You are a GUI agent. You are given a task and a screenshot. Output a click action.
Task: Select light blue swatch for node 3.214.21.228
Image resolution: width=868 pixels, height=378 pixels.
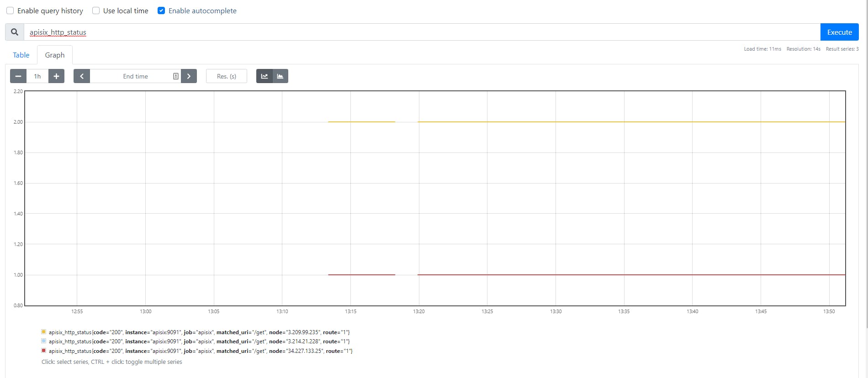click(x=44, y=341)
